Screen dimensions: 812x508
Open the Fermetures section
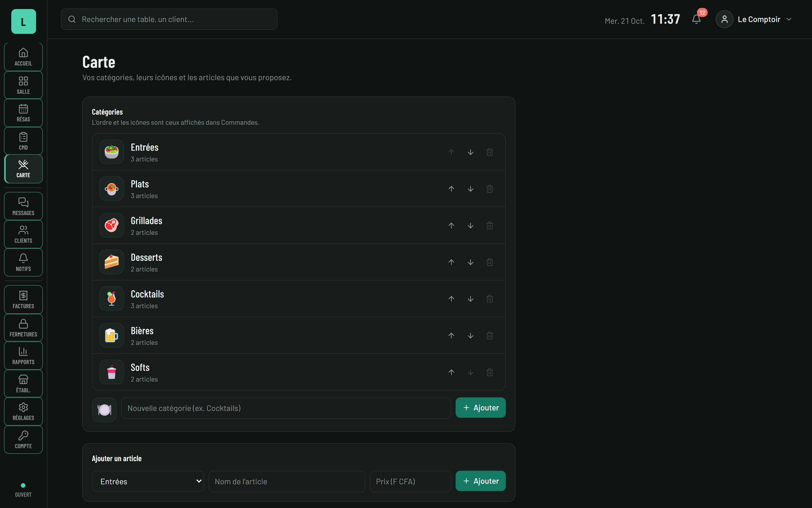(x=23, y=328)
